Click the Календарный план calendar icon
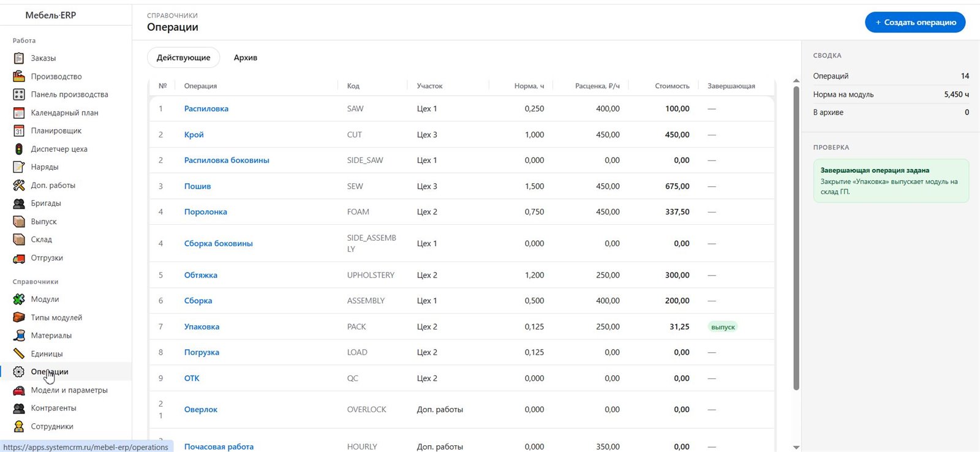The image size is (980, 452). point(19,113)
